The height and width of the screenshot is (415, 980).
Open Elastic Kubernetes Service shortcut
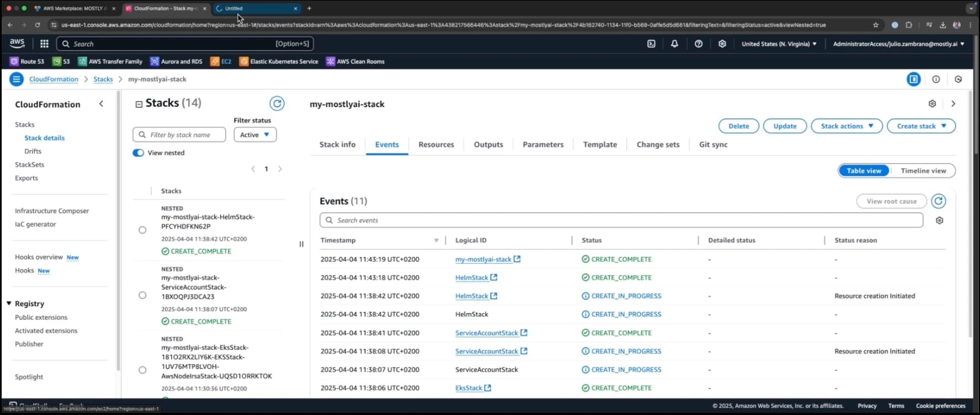point(279,62)
